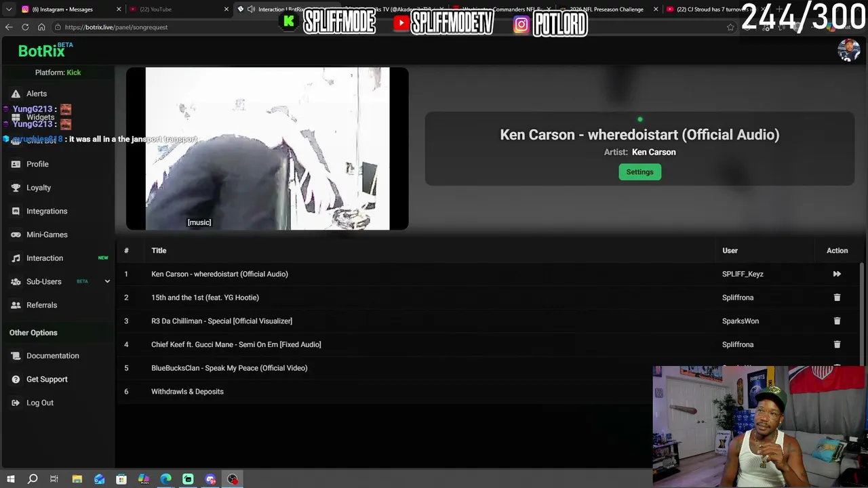Click the Log Out icon
868x488 pixels.
coord(16,403)
